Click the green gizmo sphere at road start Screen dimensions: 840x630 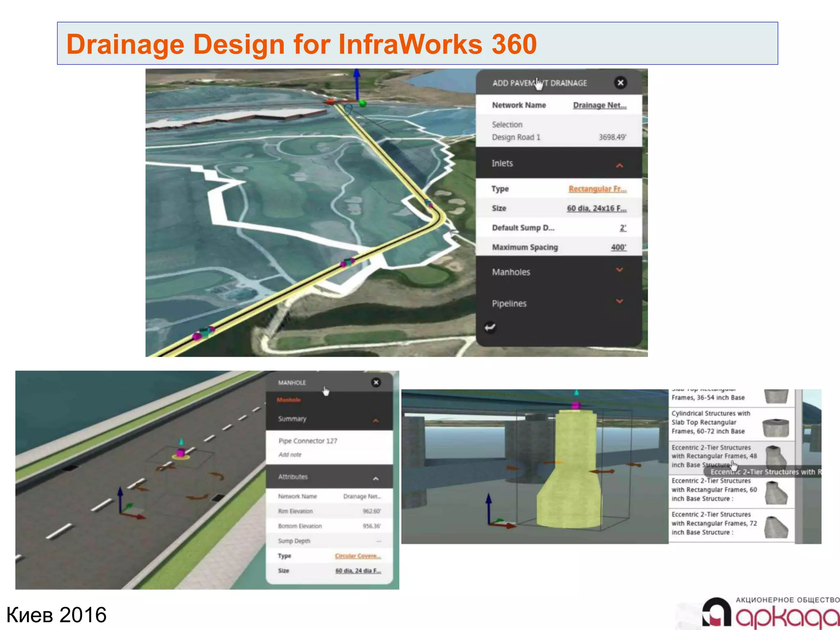[x=362, y=103]
